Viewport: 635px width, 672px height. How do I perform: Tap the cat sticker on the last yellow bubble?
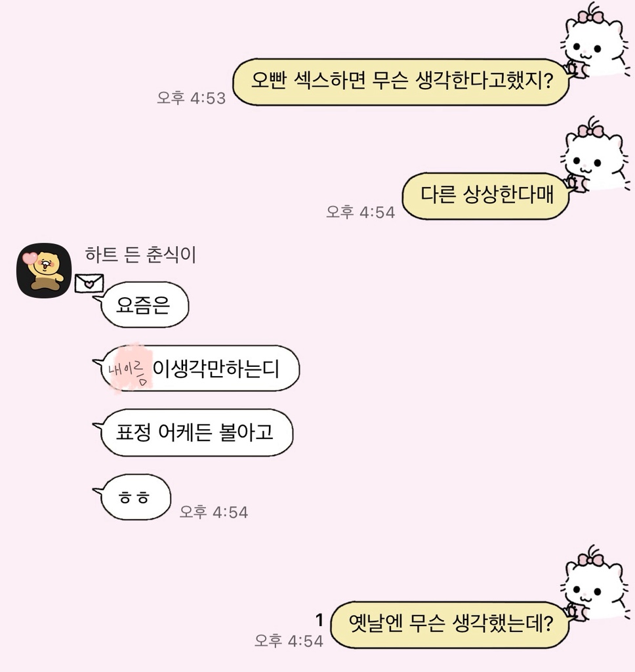[x=595, y=583]
